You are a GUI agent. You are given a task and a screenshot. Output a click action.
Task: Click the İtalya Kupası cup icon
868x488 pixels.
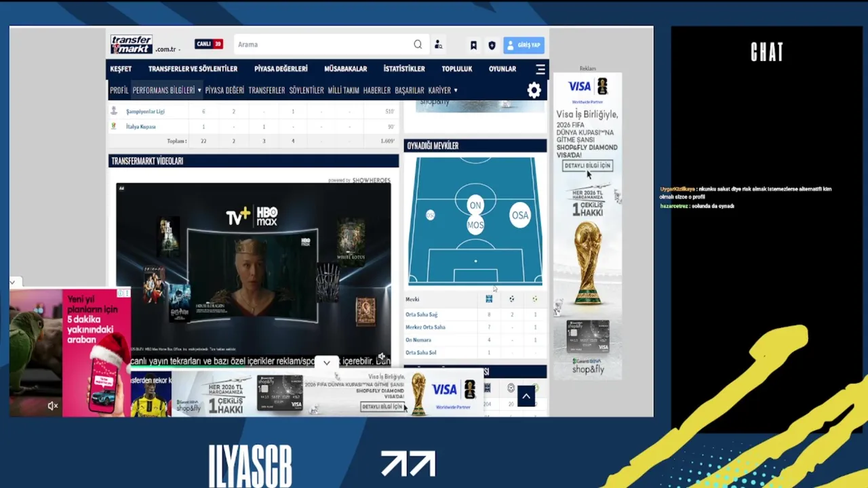tap(114, 126)
